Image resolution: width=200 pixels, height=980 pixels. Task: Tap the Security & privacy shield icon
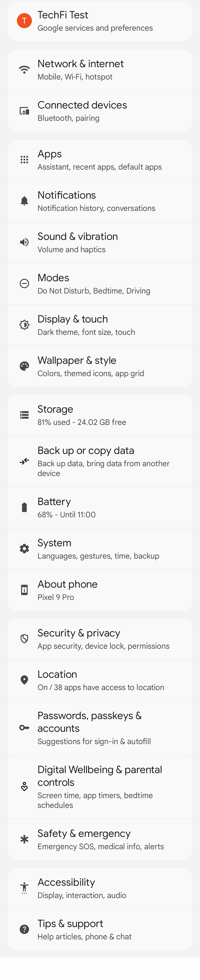coord(24,639)
